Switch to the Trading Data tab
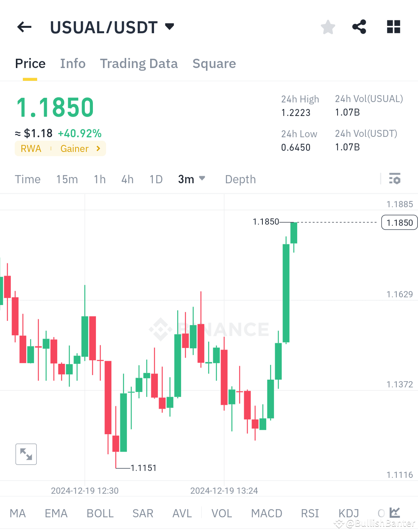The height and width of the screenshot is (532, 418). 139,64
